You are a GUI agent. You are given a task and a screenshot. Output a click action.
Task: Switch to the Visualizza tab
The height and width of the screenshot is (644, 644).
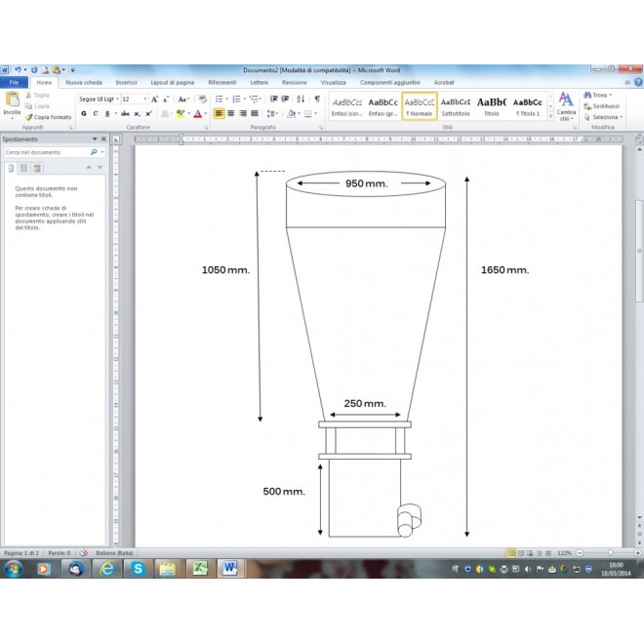pos(333,83)
